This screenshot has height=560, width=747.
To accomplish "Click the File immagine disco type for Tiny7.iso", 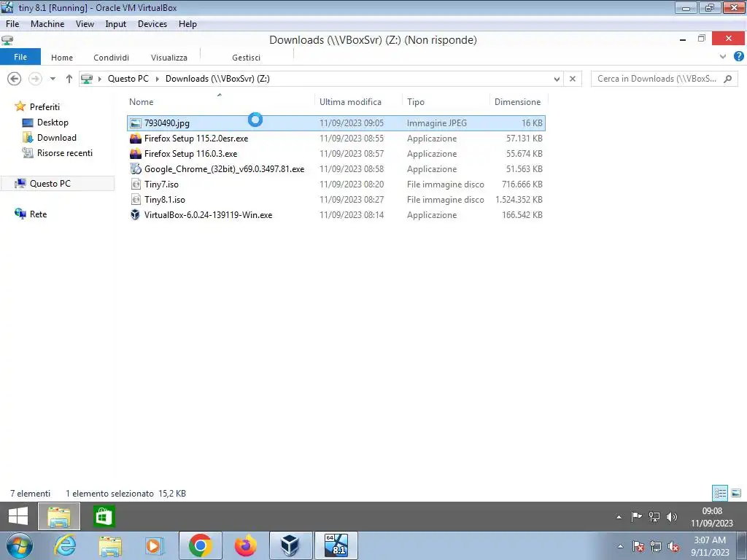I will point(446,184).
